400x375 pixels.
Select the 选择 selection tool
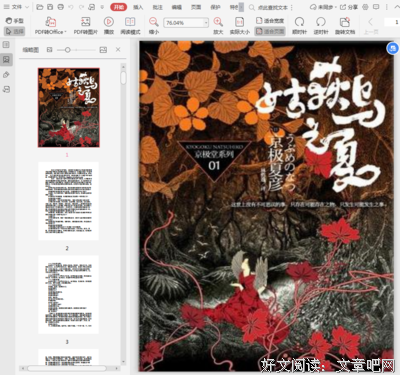15,31
